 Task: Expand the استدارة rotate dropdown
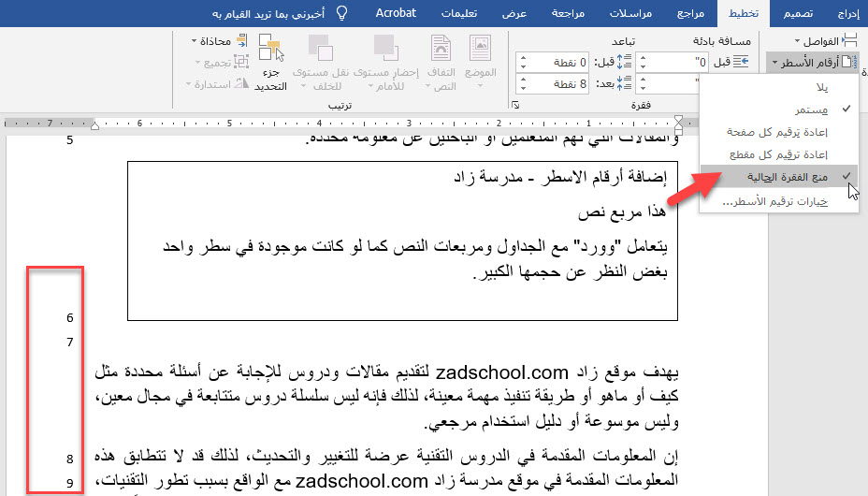point(188,85)
